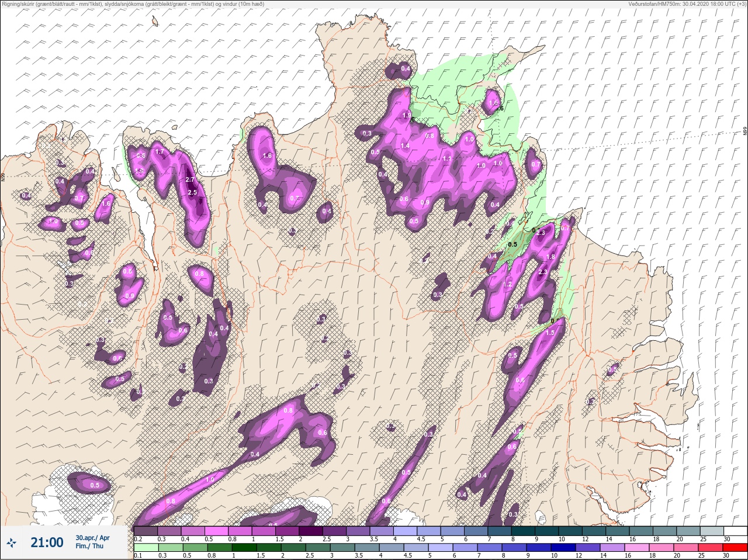Image resolution: width=748 pixels, height=560 pixels.
Task: Click the '30' label in lower legend row
Action: click(726, 555)
